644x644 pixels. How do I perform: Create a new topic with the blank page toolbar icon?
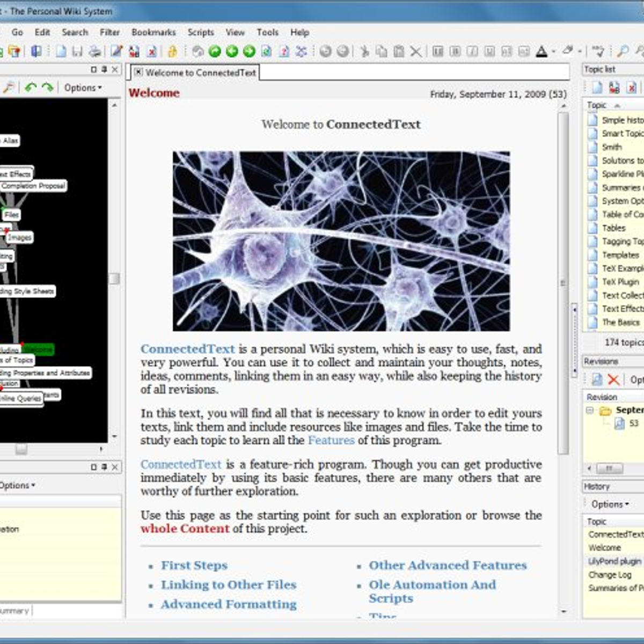61,51
